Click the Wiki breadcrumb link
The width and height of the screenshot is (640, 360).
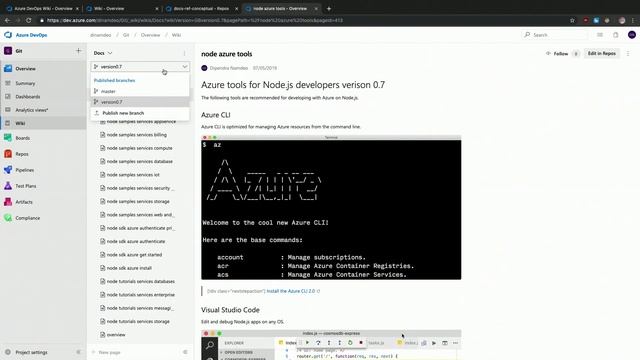click(x=176, y=35)
